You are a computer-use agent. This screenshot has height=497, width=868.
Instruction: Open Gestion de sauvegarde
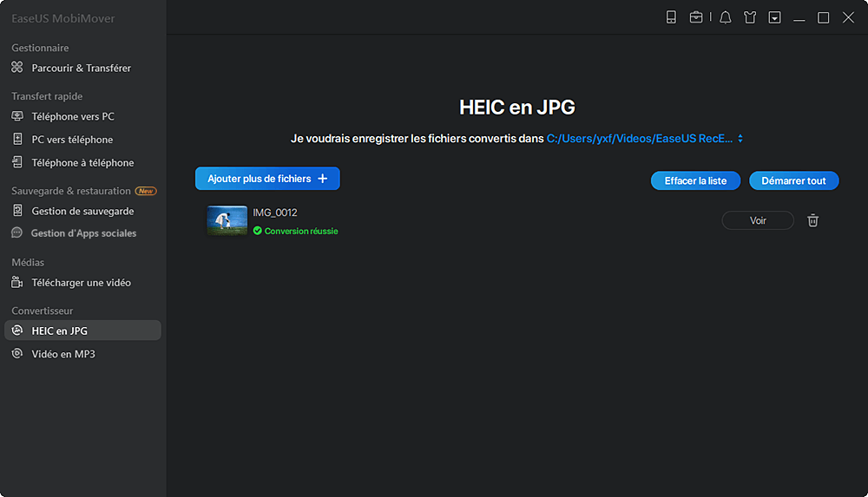pos(82,211)
